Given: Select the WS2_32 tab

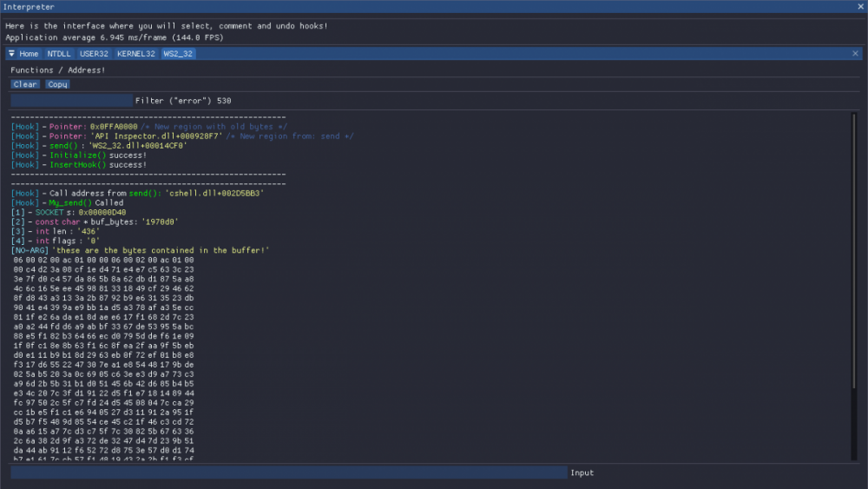Looking at the screenshot, I should tap(178, 54).
